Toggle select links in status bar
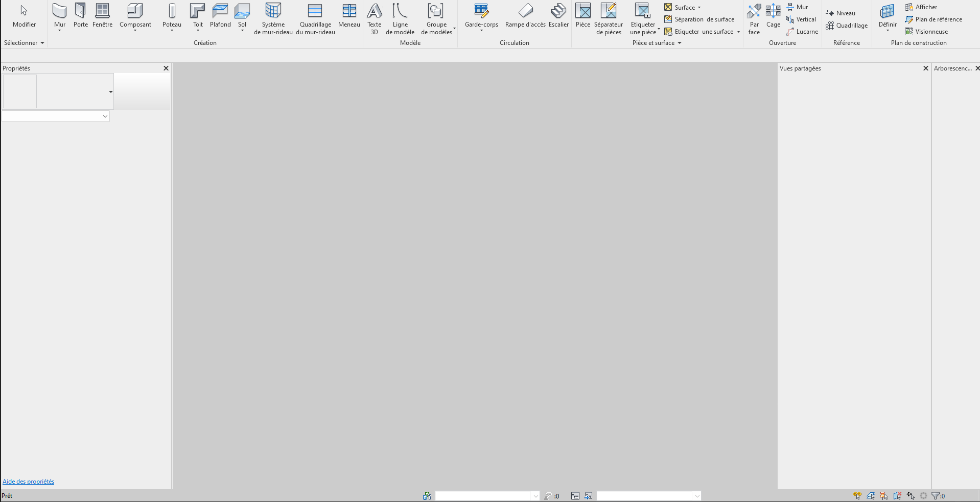This screenshot has height=502, width=980. (x=857, y=495)
